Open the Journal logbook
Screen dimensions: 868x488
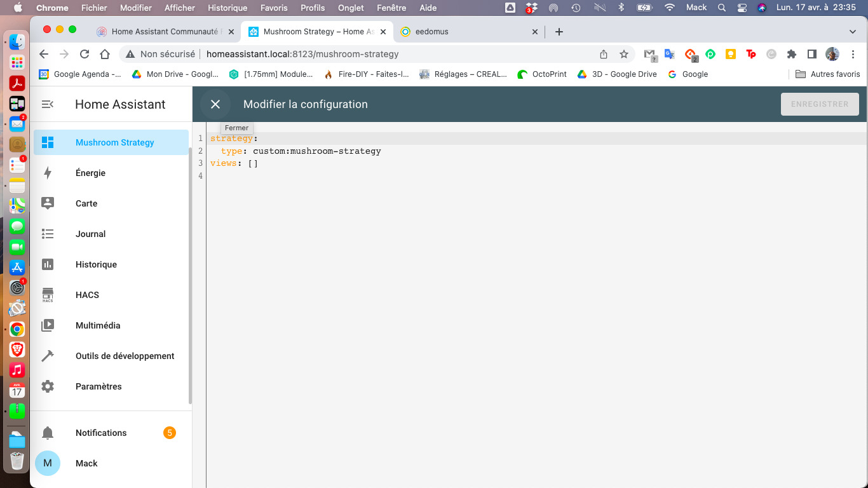111,234
